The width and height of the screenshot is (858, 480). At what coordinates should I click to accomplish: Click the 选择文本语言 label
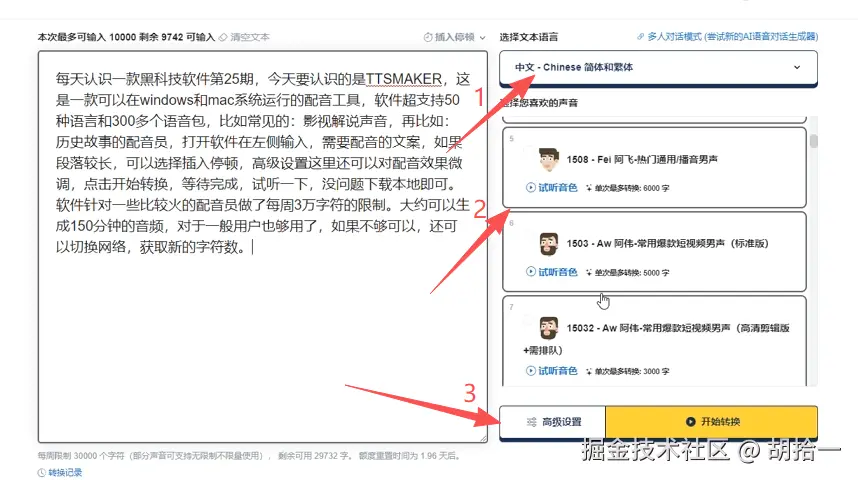529,37
